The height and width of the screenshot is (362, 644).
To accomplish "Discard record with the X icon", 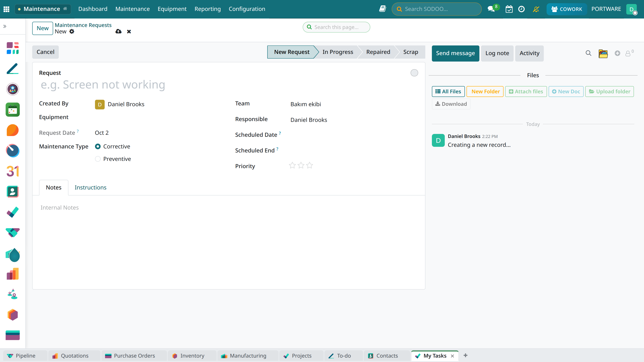I will point(129,32).
